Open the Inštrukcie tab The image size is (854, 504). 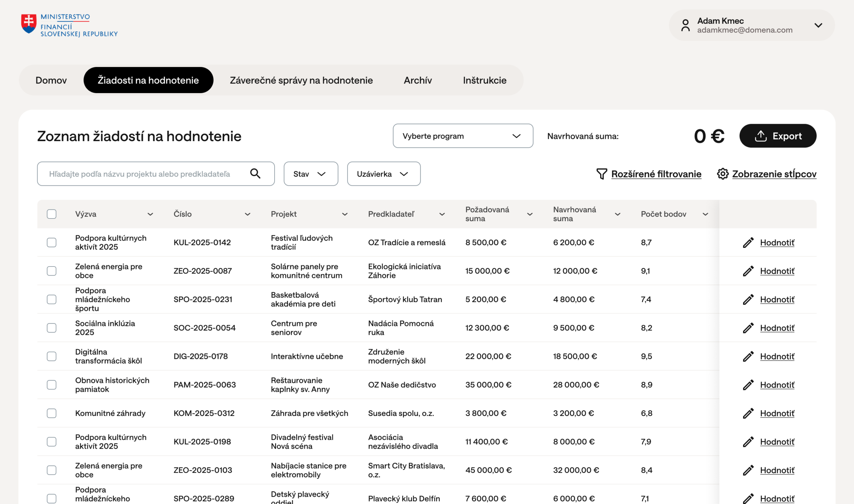tap(485, 80)
